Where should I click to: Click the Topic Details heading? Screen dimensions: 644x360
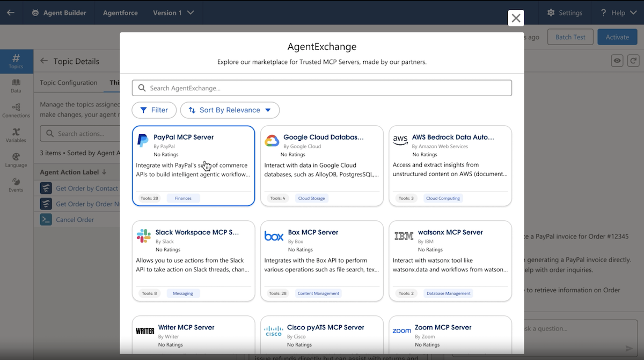[76, 61]
